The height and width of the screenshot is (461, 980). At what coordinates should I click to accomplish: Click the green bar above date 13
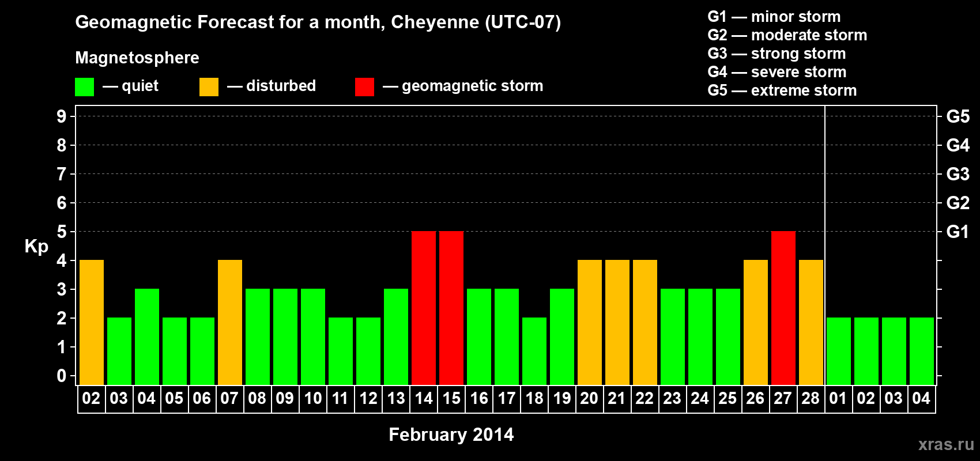[x=396, y=337]
